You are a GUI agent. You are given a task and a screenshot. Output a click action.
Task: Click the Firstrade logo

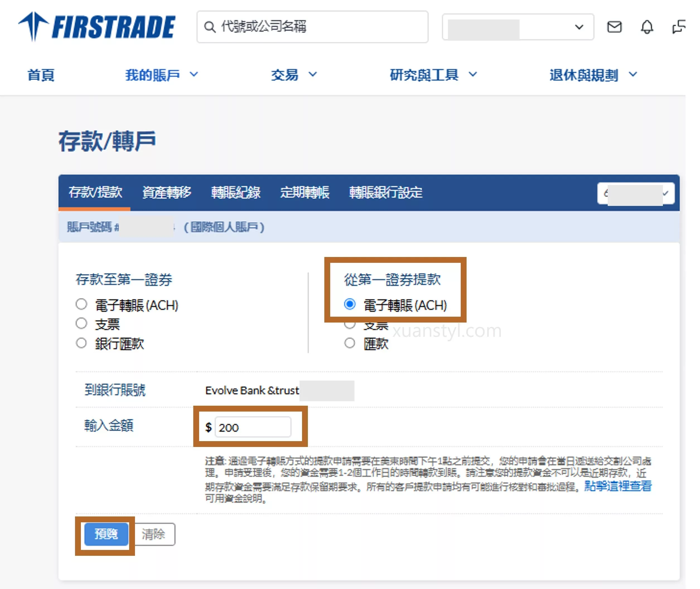pyautogui.click(x=96, y=27)
